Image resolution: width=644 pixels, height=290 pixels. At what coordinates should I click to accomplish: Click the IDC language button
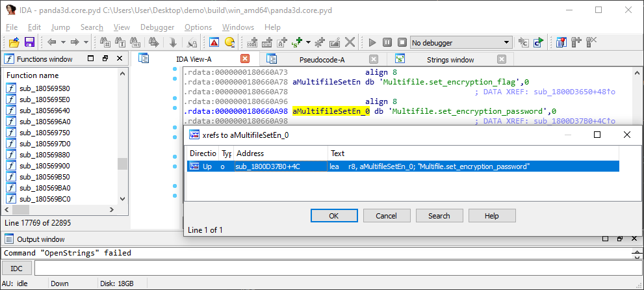16,269
